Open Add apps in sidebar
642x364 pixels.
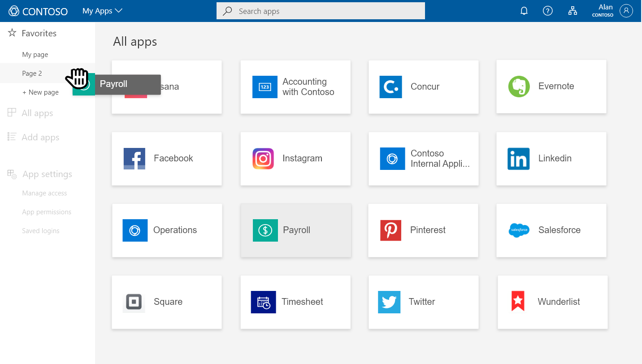tap(40, 137)
